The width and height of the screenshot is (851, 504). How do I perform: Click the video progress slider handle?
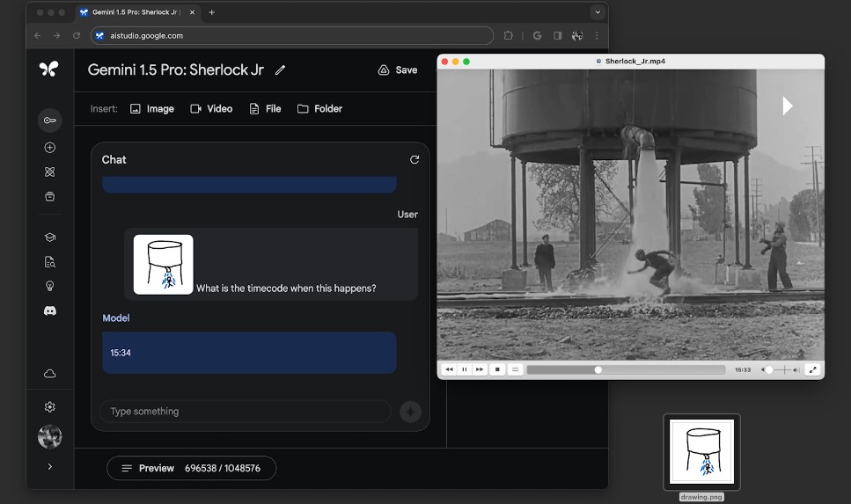pos(598,370)
